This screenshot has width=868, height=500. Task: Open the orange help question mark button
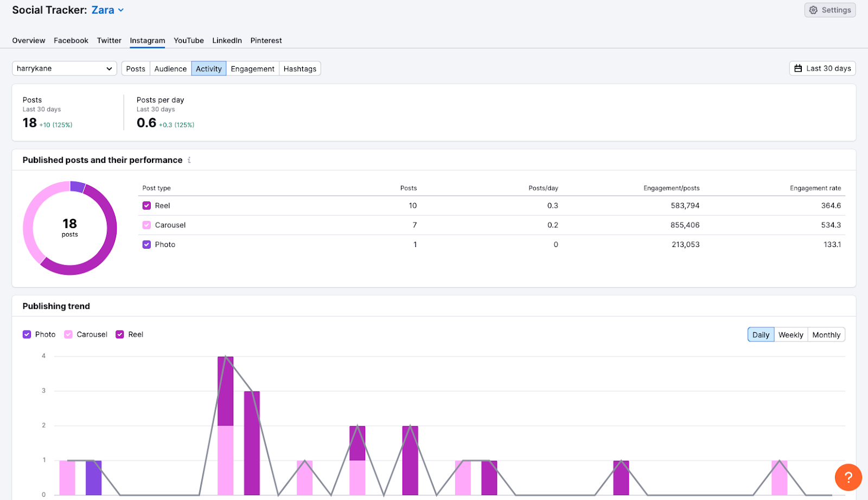[848, 477]
